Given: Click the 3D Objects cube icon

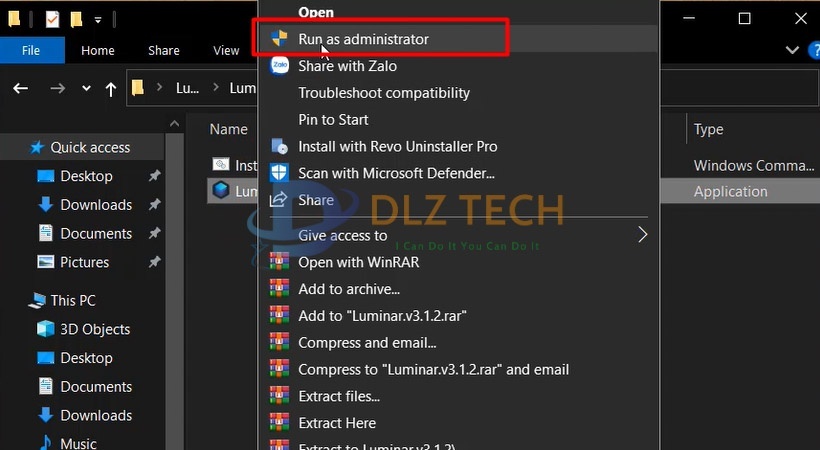Looking at the screenshot, I should click(x=45, y=329).
